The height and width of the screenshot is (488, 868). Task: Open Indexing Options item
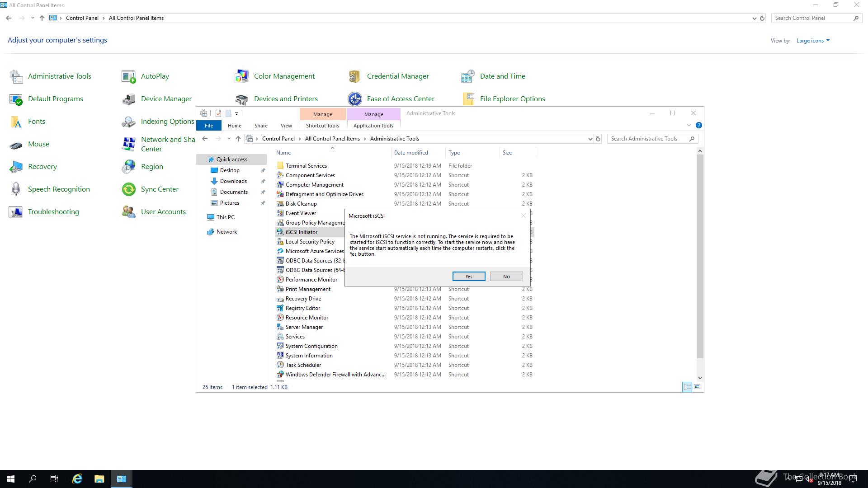tap(158, 122)
